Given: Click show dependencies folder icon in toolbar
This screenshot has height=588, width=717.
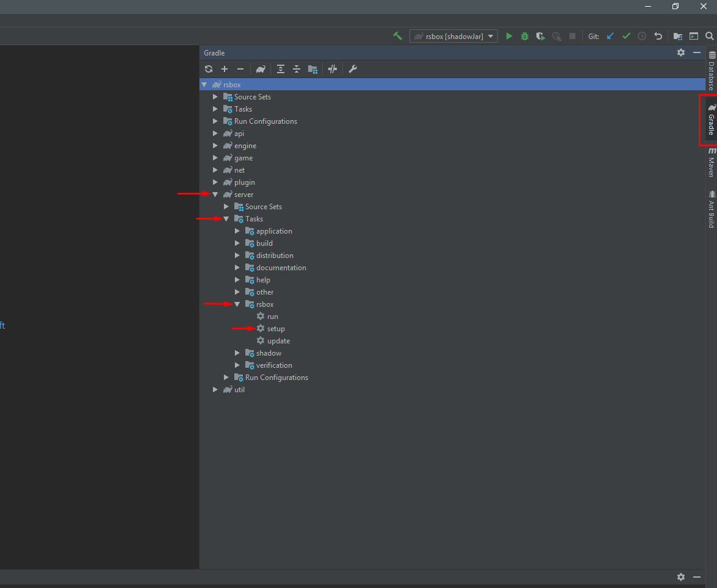Looking at the screenshot, I should pyautogui.click(x=313, y=69).
